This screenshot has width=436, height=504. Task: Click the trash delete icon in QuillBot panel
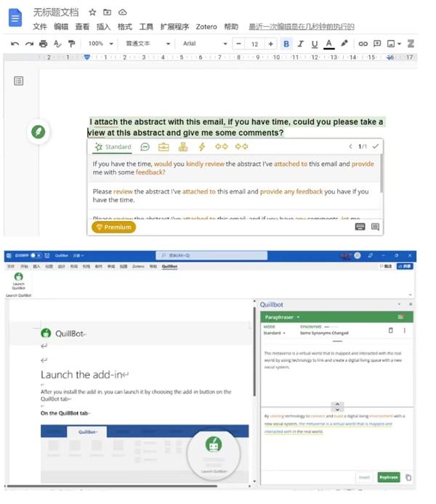coord(391,330)
